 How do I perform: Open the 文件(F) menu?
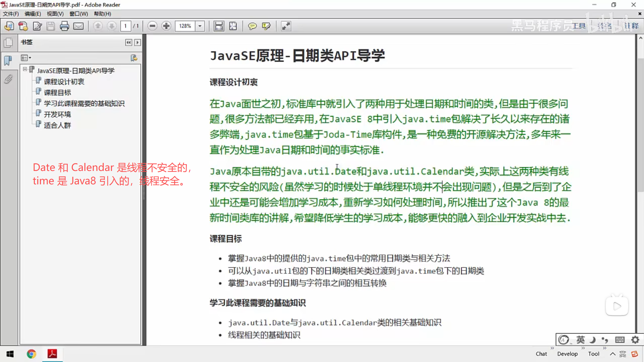10,14
